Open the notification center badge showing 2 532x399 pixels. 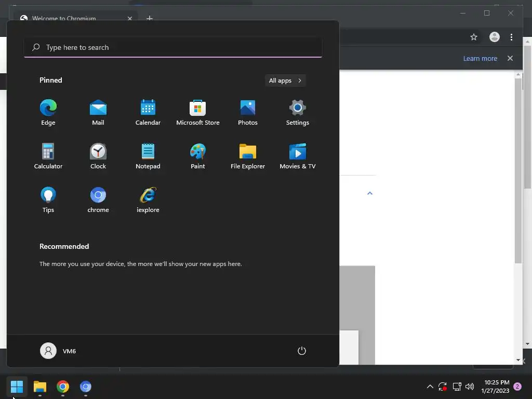[517, 387]
